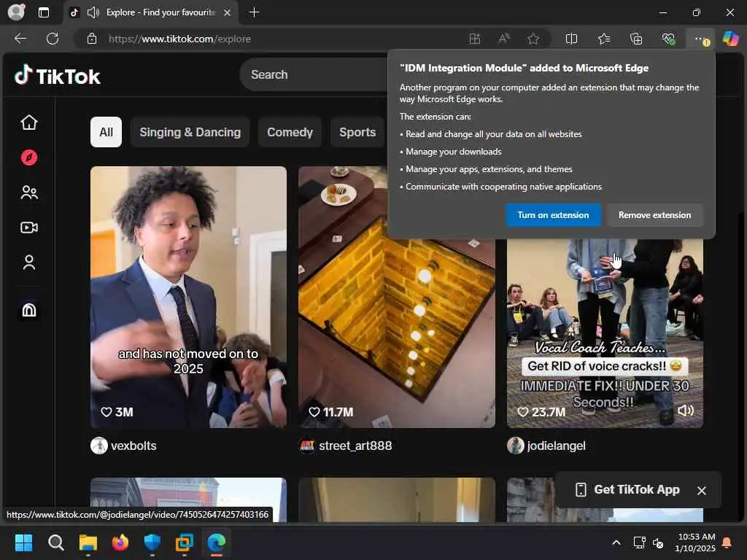Launch Firefox from taskbar
The height and width of the screenshot is (560, 747).
coord(120,542)
